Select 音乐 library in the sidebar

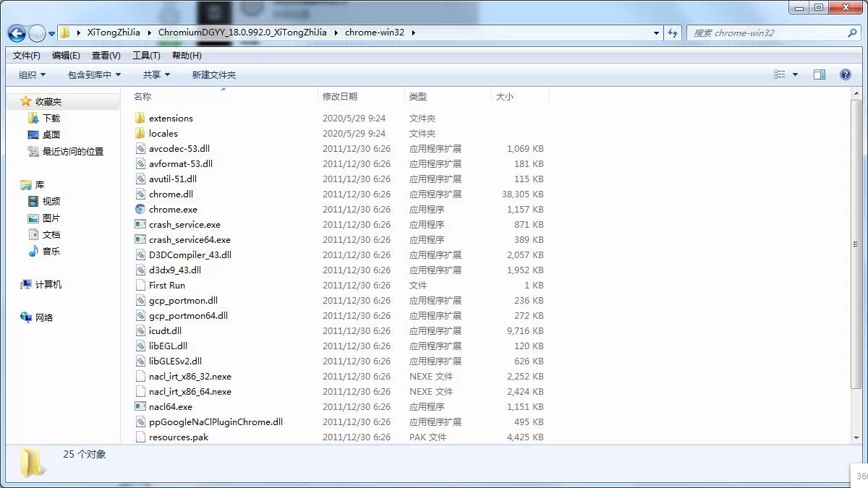[51, 251]
